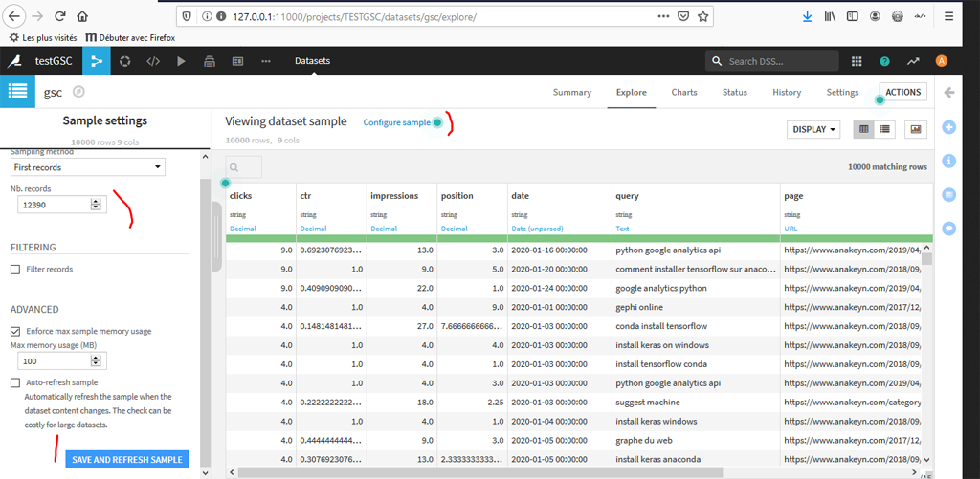The image size is (980, 479).
Task: Open the discussions chat bubble icon
Action: pyautogui.click(x=948, y=229)
